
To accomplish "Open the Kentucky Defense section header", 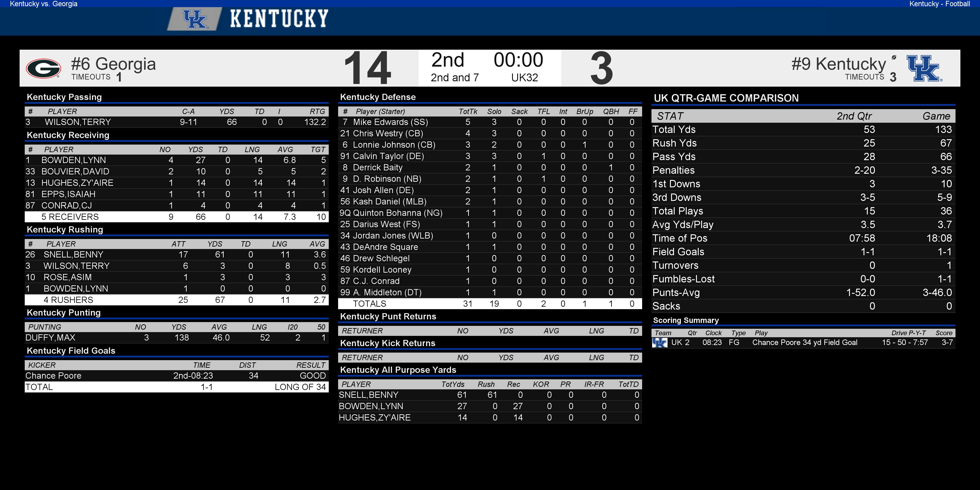I will pyautogui.click(x=378, y=97).
